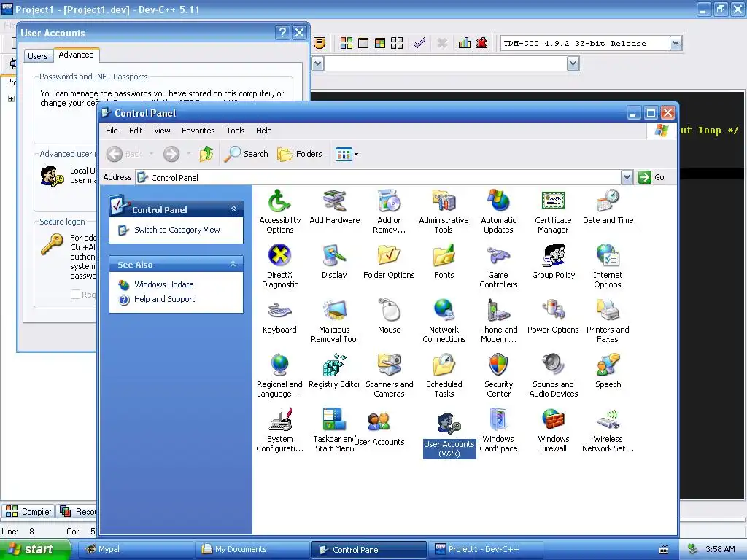The image size is (747, 560).
Task: Open Add or Remove Programs icon
Action: pos(390,211)
